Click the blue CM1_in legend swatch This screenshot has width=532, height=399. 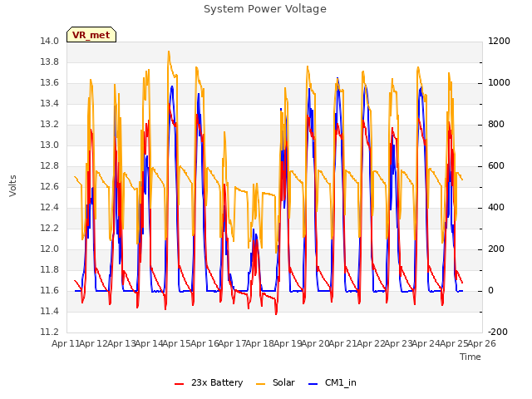click(x=313, y=383)
